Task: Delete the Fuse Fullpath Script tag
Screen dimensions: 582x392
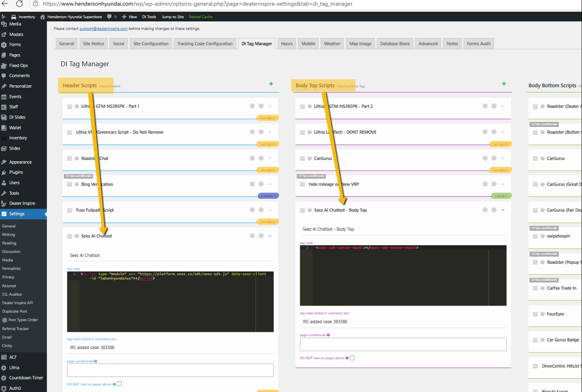Action: pos(252,210)
